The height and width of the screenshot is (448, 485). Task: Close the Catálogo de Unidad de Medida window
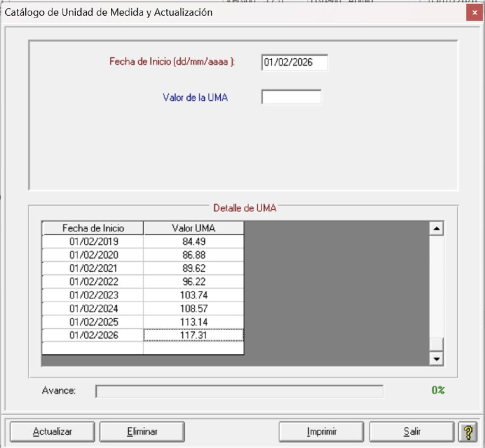474,13
